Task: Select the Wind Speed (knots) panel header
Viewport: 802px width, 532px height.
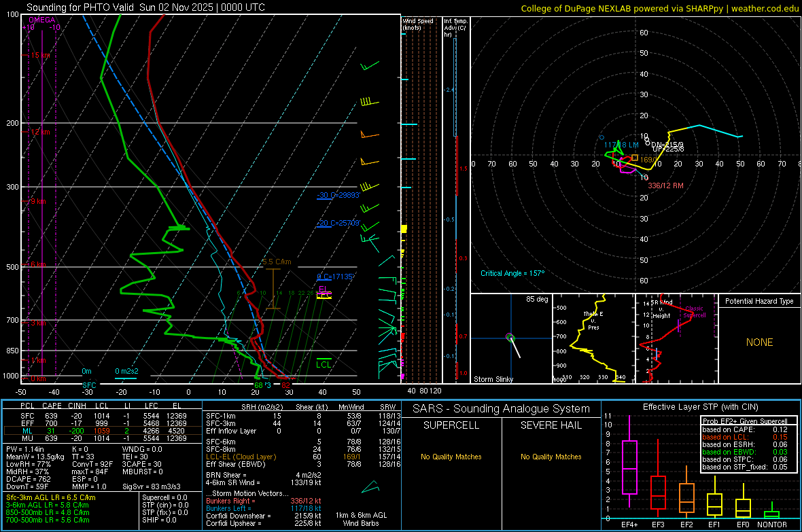Action: click(418, 24)
